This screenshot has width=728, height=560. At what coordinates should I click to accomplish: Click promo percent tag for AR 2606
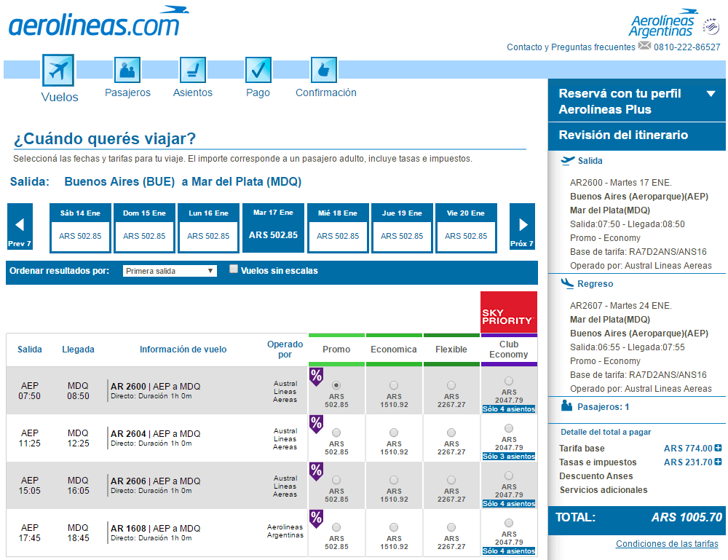[x=316, y=471]
